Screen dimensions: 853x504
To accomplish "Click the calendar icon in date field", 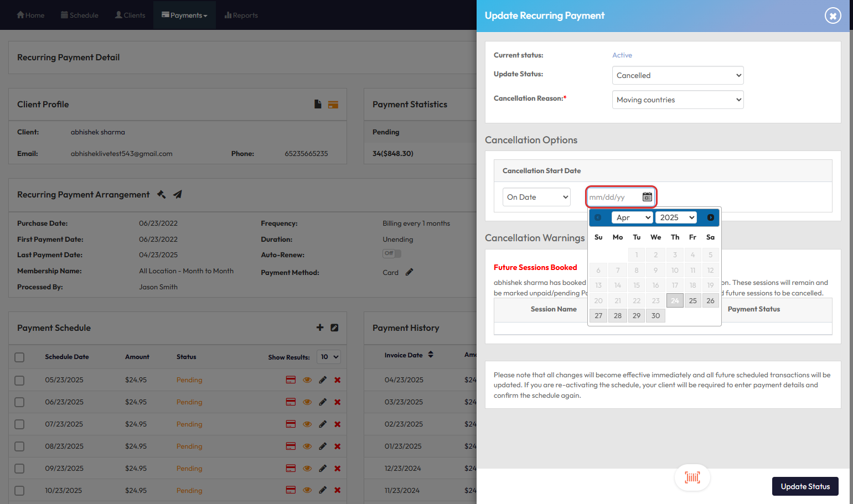I will 647,197.
